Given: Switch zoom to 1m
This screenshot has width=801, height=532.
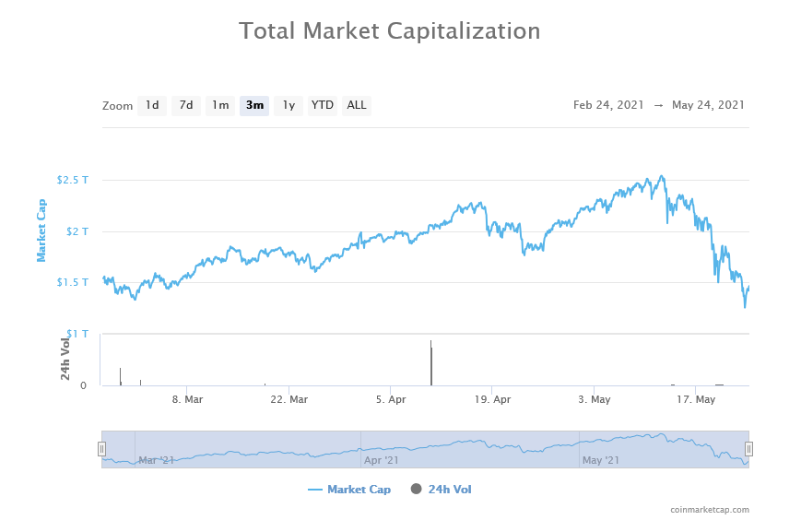Looking at the screenshot, I should point(219,105).
